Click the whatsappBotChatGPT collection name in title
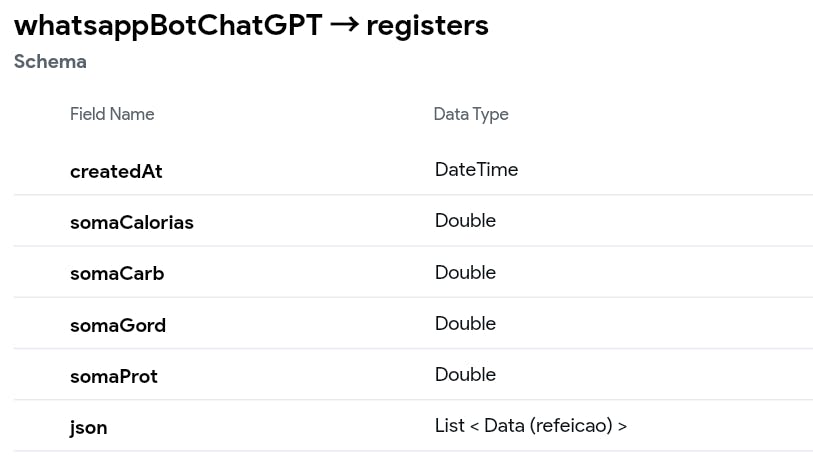This screenshot has height=464, width=813. pyautogui.click(x=168, y=26)
